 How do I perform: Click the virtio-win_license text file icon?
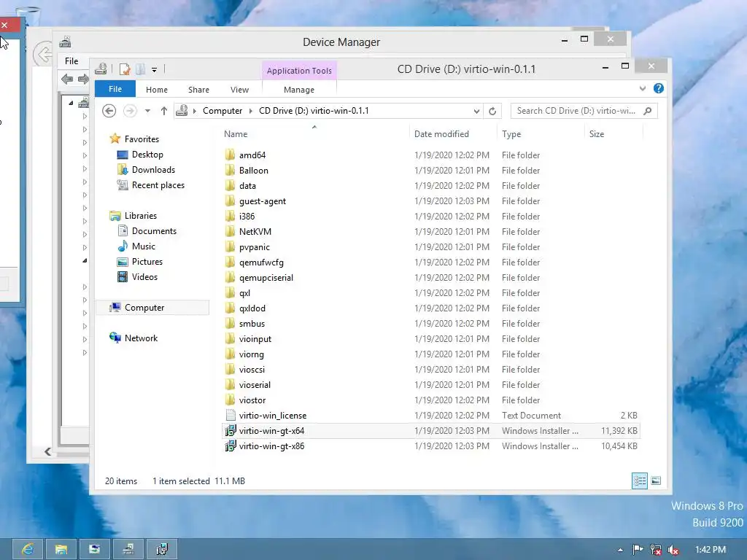coord(230,415)
